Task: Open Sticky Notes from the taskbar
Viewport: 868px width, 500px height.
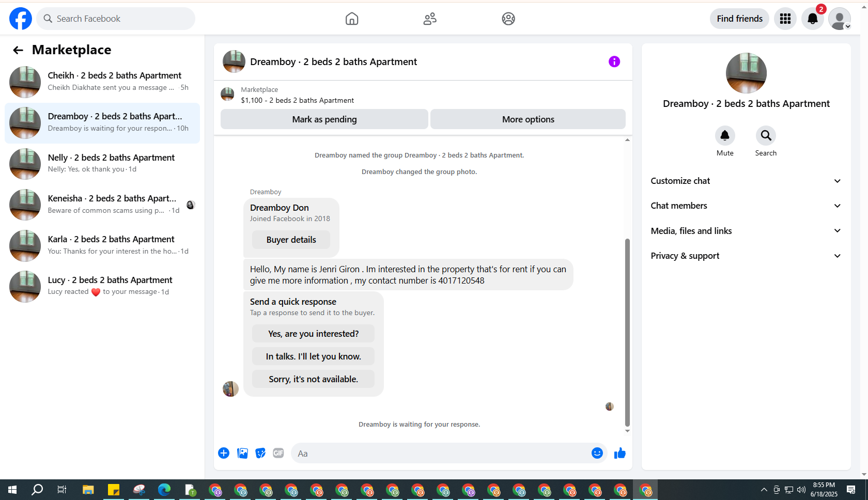Action: [114, 490]
